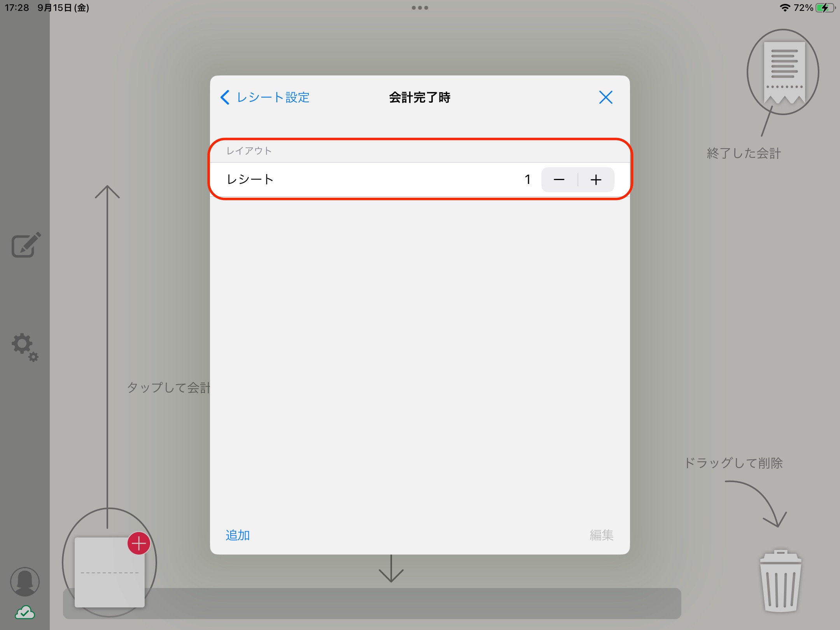Tap the plus button to increase receipt count
The image size is (840, 630).
pos(596,180)
